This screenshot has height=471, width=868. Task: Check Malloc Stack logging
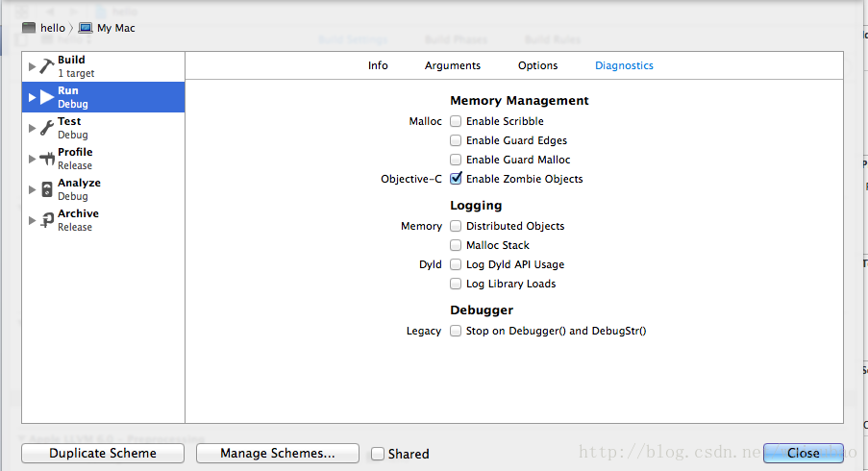coord(456,245)
